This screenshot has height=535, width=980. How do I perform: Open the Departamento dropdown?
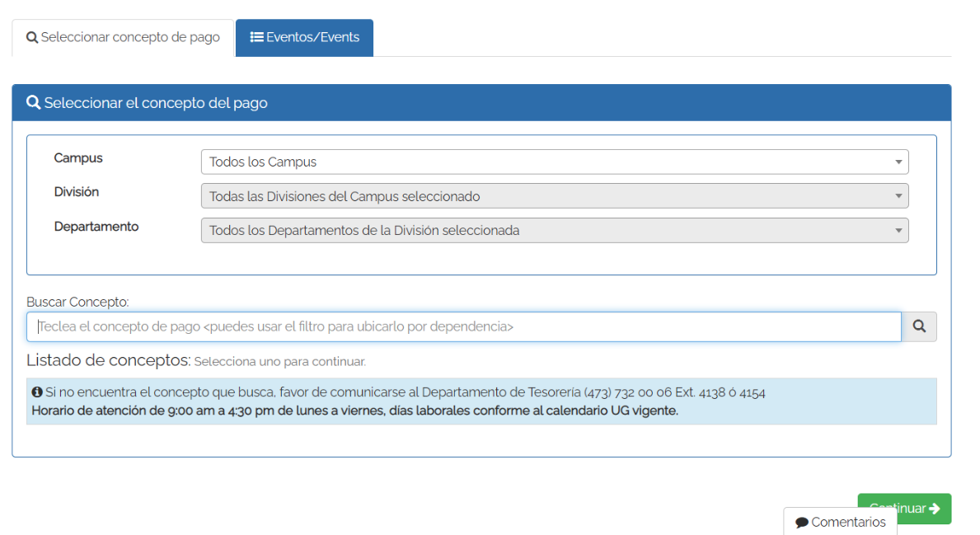coord(555,231)
